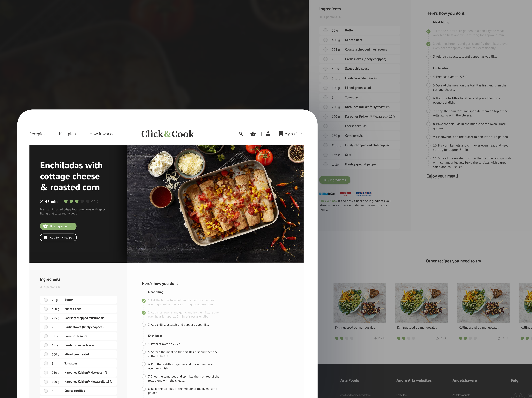Click Add to my recipes button

point(58,237)
